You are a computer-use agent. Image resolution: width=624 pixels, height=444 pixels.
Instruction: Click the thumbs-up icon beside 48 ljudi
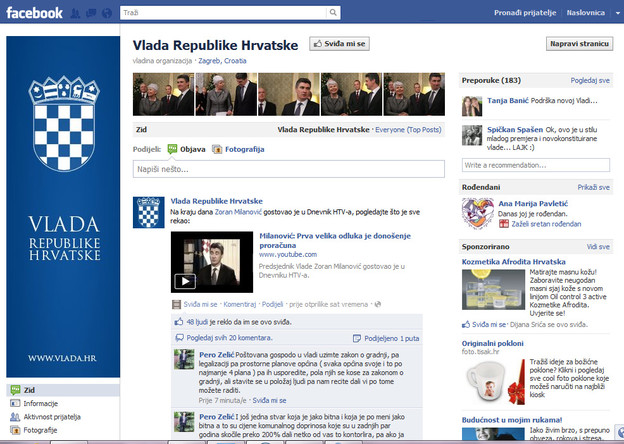pos(178,322)
